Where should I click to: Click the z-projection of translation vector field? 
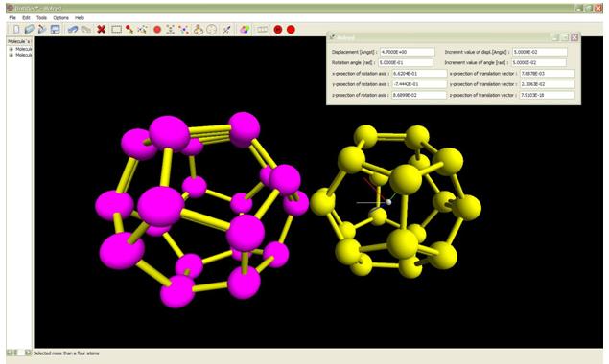(547, 95)
